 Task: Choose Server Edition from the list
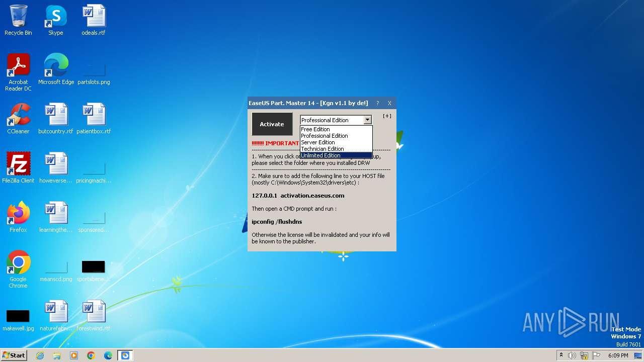click(336, 142)
